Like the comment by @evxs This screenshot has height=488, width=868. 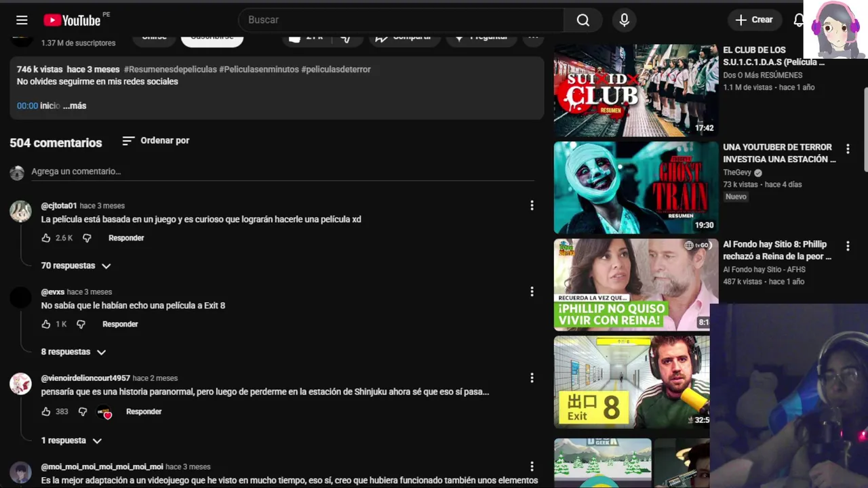coord(46,324)
